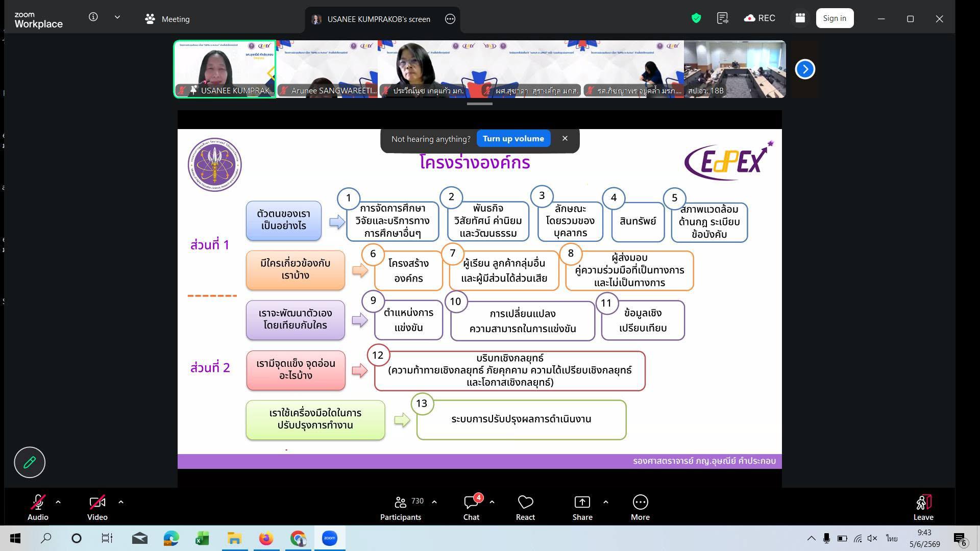The image size is (980, 551).
Task: Select USANEE KUMPRAKOB video thumbnail
Action: (225, 69)
